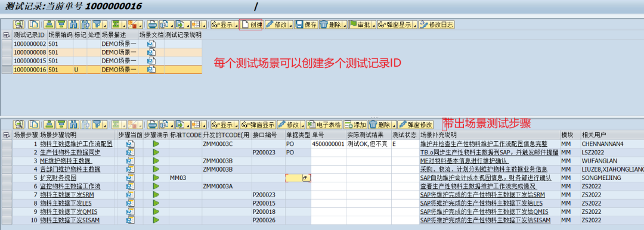Click Total sigma icon in upper toolbar
Screen dimensions: 644x230
click(116, 24)
